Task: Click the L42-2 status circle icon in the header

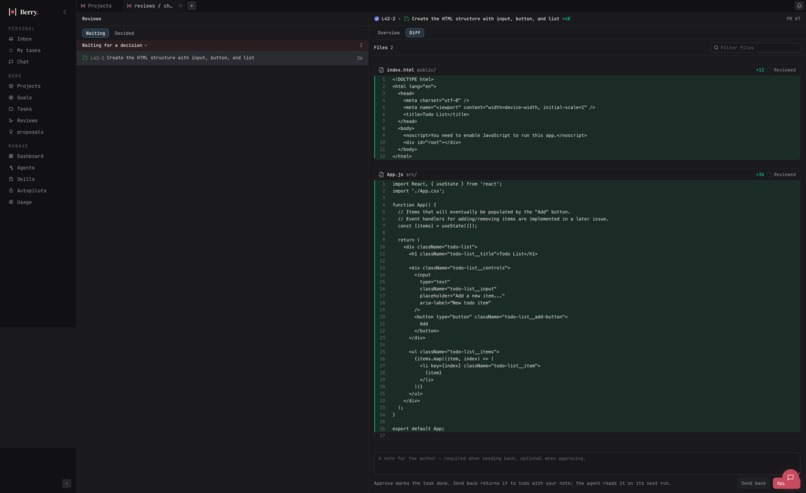Action: pyautogui.click(x=377, y=19)
